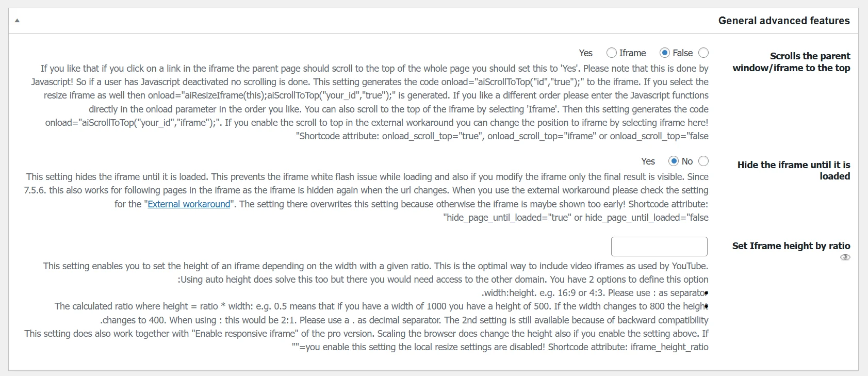Click the 'No' label for Hide the iframe
The image size is (868, 376).
tap(687, 161)
